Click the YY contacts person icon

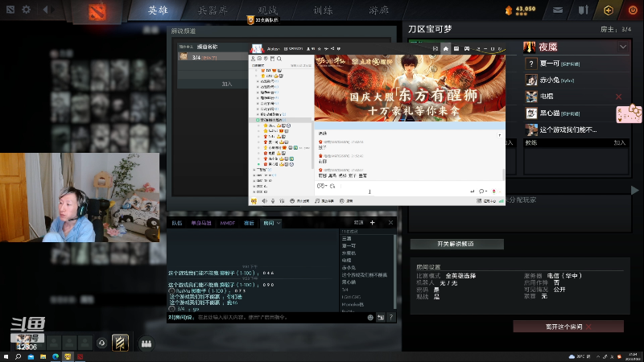coord(253,59)
